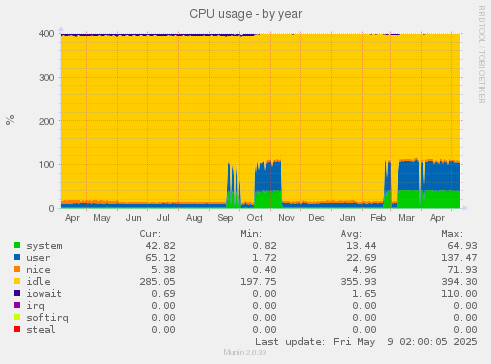The image size is (491, 364).
Task: Click the 'Cur:' column header
Action: [150, 234]
